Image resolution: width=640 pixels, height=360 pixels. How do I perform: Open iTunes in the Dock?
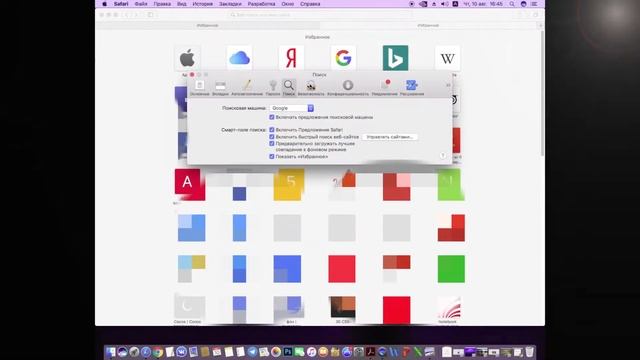click(311, 352)
